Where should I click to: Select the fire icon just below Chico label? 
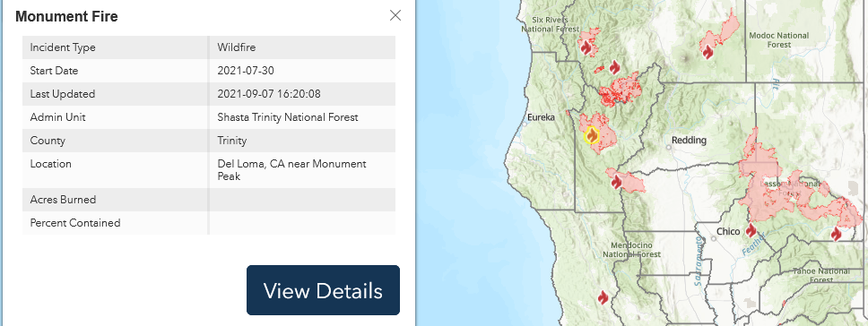click(751, 230)
